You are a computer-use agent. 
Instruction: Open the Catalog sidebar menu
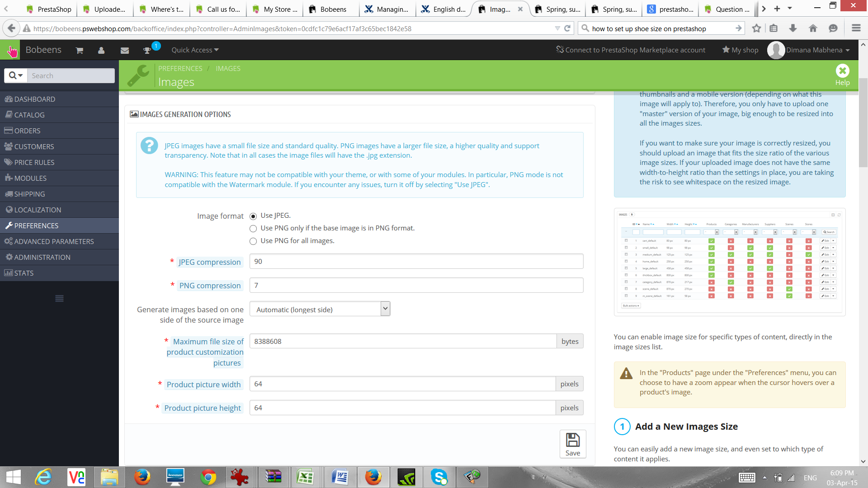coord(29,115)
